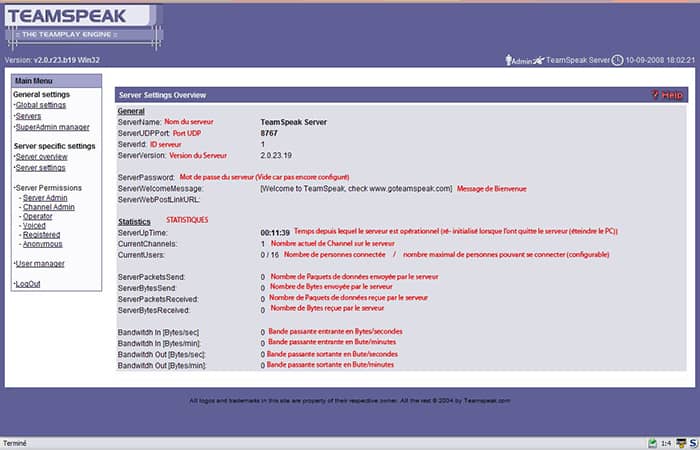Select Channel Admin permissions
700x450 pixels.
pos(49,207)
